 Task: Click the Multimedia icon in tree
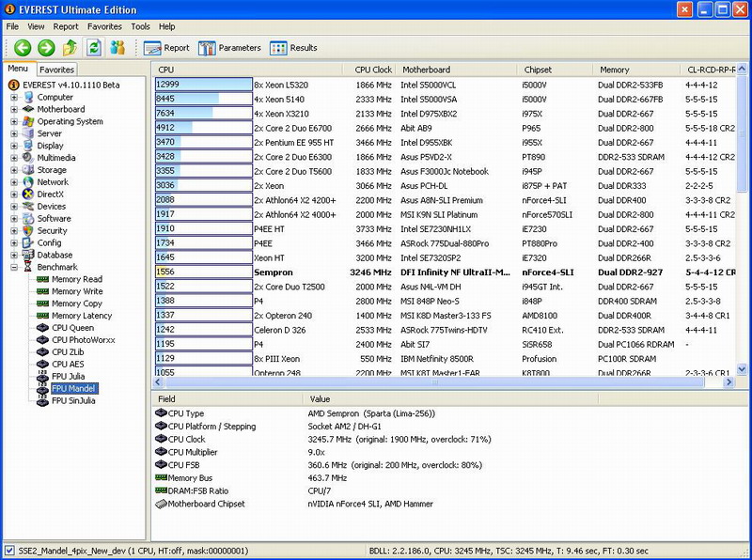point(29,158)
